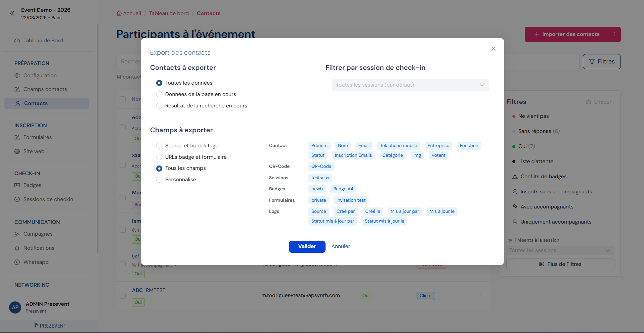Click the Filtres button
644x333 pixels.
602,61
